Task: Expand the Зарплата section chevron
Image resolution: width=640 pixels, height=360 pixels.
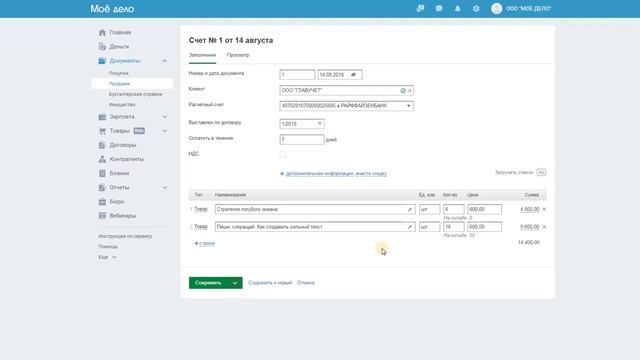Action: [164, 117]
